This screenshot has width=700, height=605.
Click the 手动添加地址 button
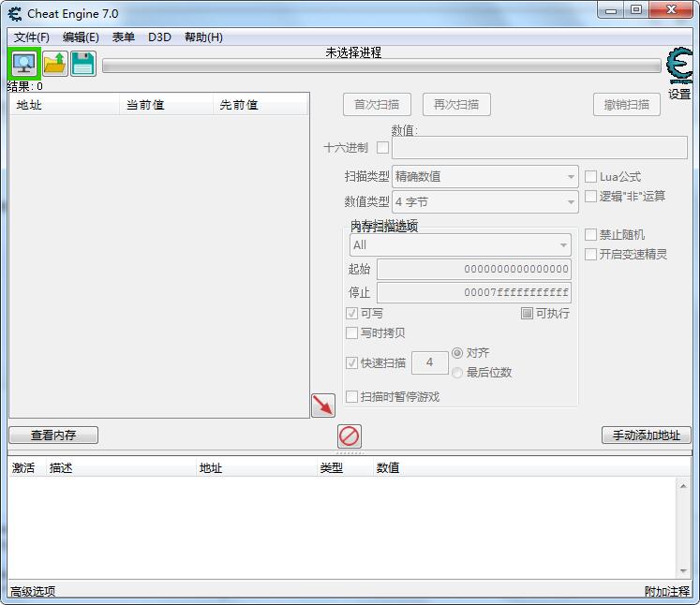[646, 435]
